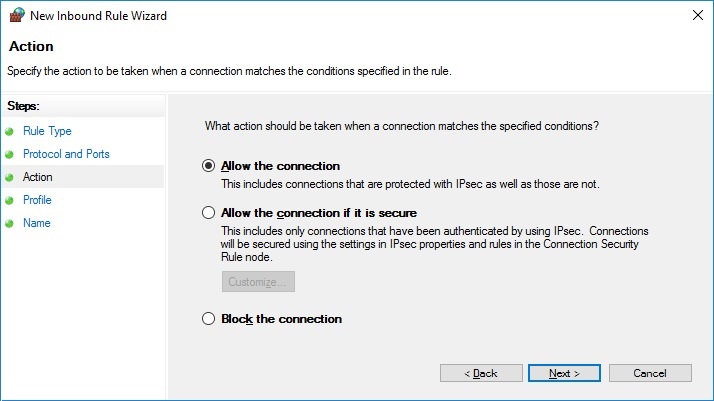Image resolution: width=714 pixels, height=401 pixels.
Task: Click the firewall wizard icon in title bar
Action: (x=16, y=15)
